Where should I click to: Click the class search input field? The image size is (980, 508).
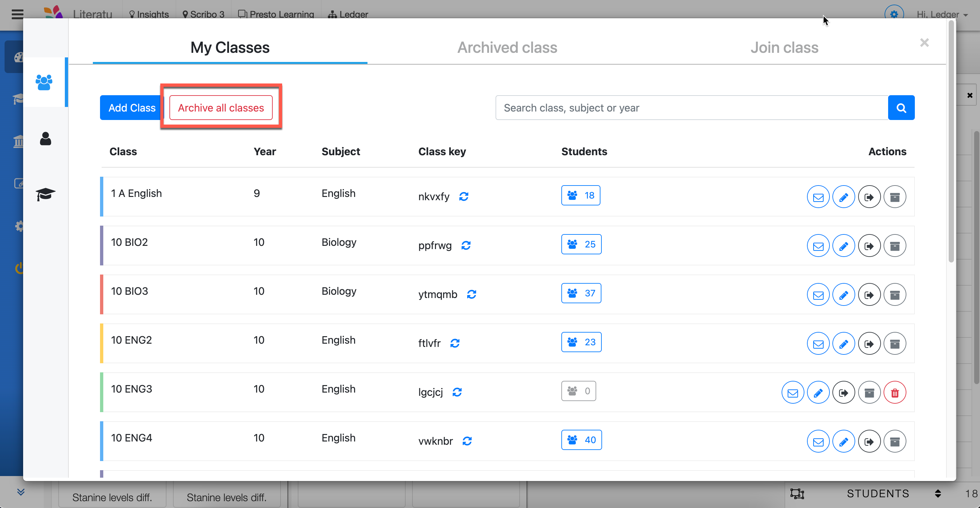click(x=691, y=108)
